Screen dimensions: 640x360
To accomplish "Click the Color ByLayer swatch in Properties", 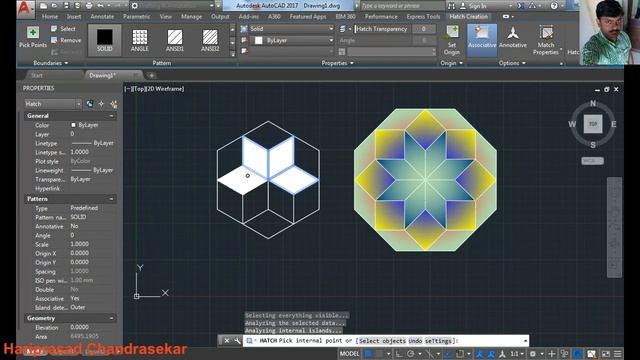I will point(73,125).
